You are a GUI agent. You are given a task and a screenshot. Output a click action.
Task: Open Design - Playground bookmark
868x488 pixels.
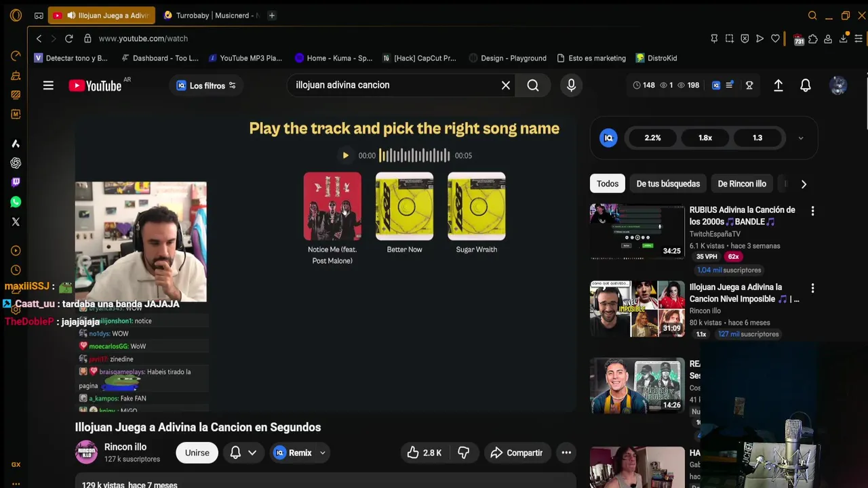[508, 58]
